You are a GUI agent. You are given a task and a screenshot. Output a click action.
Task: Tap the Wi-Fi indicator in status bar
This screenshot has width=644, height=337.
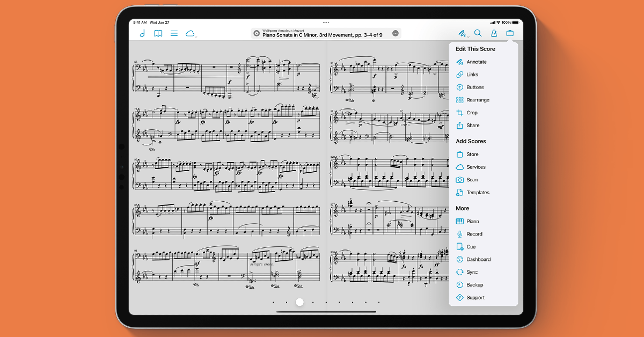pyautogui.click(x=499, y=23)
